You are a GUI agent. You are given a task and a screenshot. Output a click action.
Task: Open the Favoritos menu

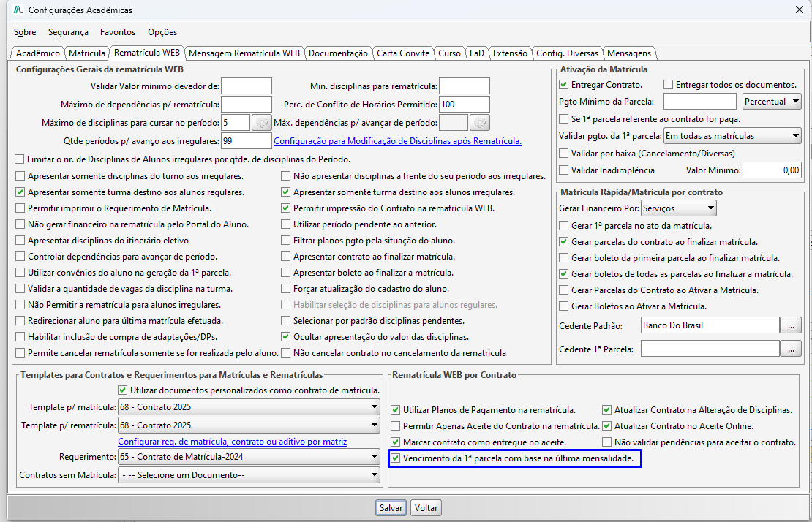118,32
